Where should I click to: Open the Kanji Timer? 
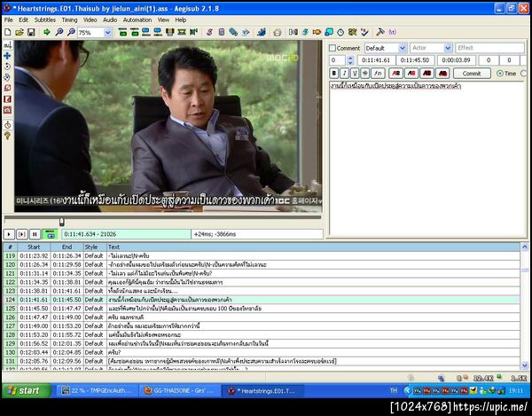tap(353, 32)
